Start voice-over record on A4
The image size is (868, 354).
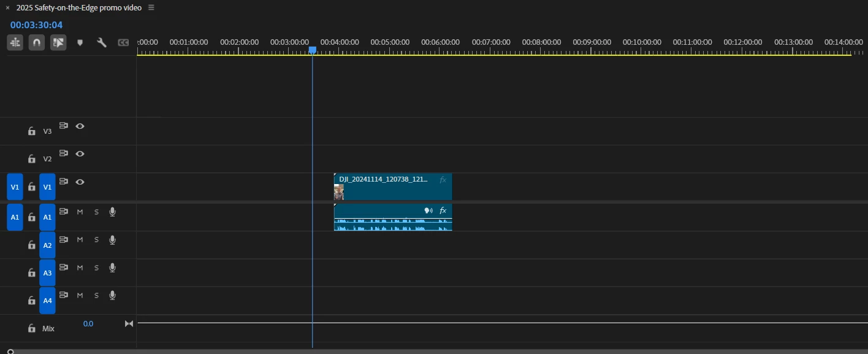pyautogui.click(x=112, y=295)
